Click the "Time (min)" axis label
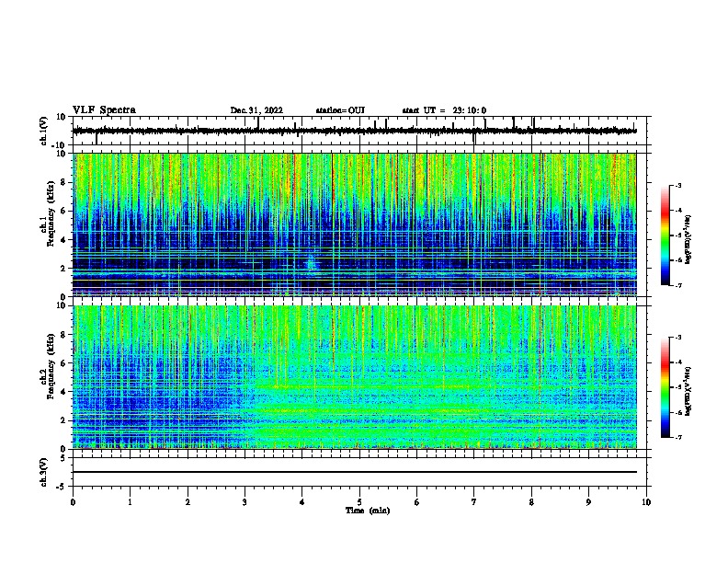The height and width of the screenshot is (563, 728). pos(368,511)
